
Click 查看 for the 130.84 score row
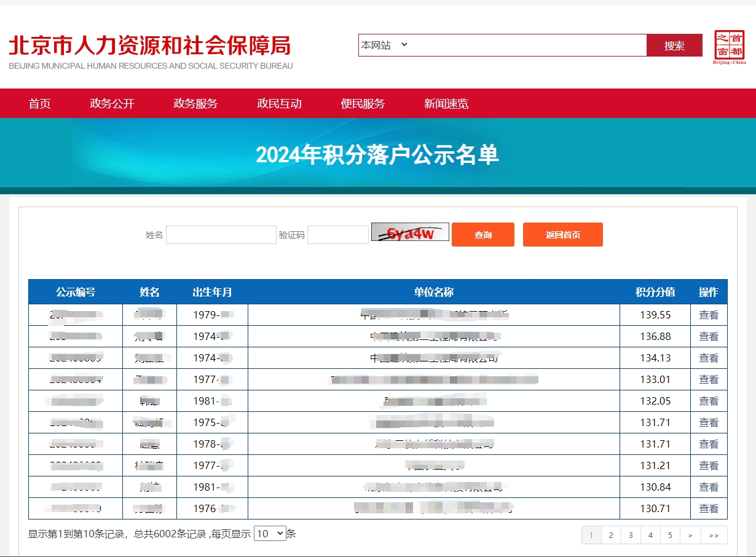click(x=709, y=487)
